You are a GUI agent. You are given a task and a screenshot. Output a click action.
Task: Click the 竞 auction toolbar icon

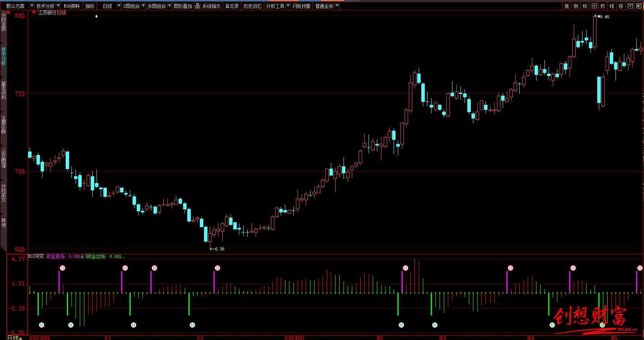click(x=566, y=6)
